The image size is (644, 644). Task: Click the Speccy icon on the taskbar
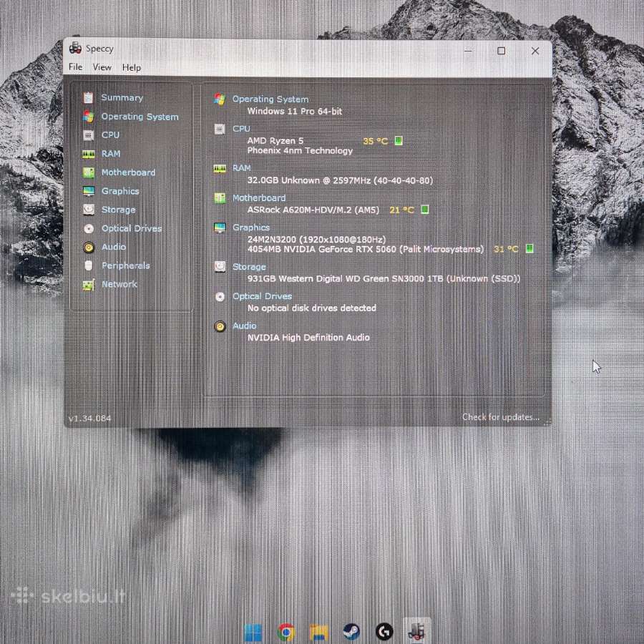(x=417, y=631)
